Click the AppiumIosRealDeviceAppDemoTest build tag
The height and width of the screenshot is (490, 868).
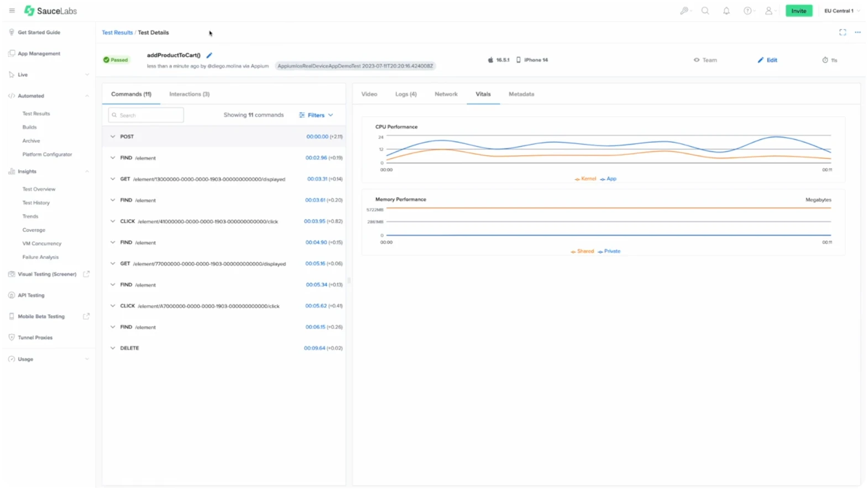355,66
